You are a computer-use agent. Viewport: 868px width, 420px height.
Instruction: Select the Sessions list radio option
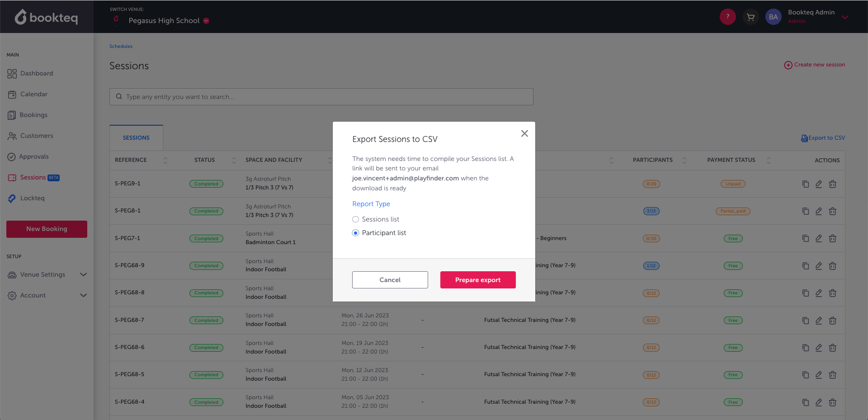pyautogui.click(x=356, y=219)
